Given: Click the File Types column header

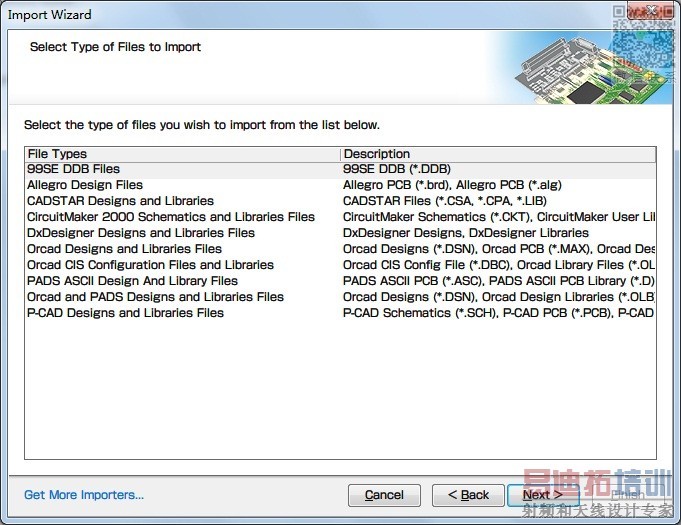Looking at the screenshot, I should (182, 154).
